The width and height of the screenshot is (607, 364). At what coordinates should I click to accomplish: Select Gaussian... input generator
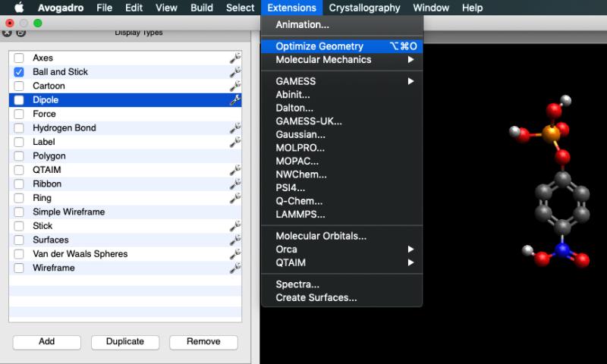tap(342, 135)
